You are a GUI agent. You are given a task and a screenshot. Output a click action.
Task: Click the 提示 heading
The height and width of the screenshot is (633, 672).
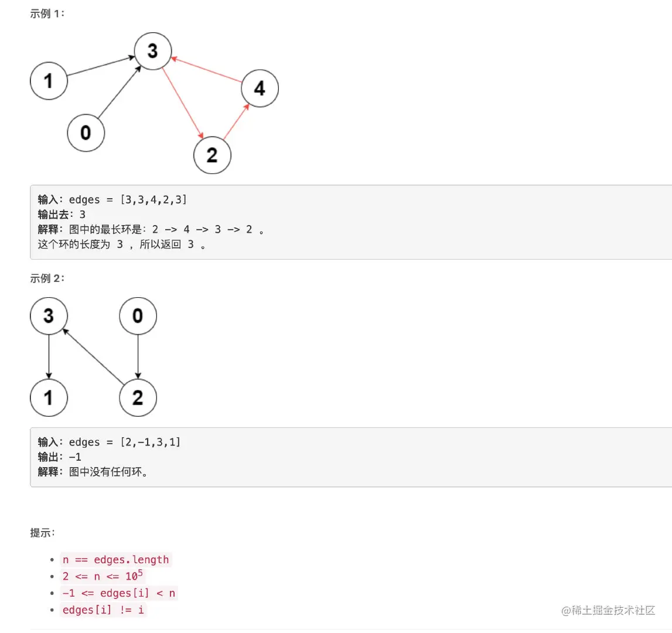pyautogui.click(x=42, y=533)
